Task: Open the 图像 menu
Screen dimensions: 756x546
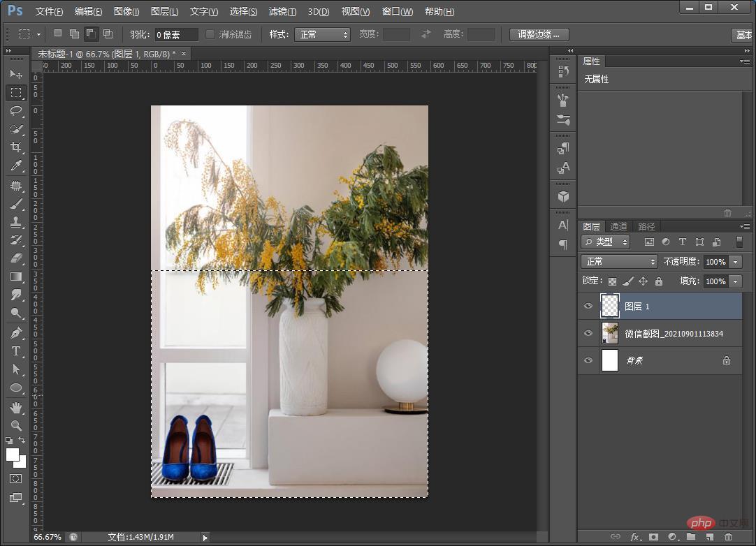Action: (x=126, y=12)
